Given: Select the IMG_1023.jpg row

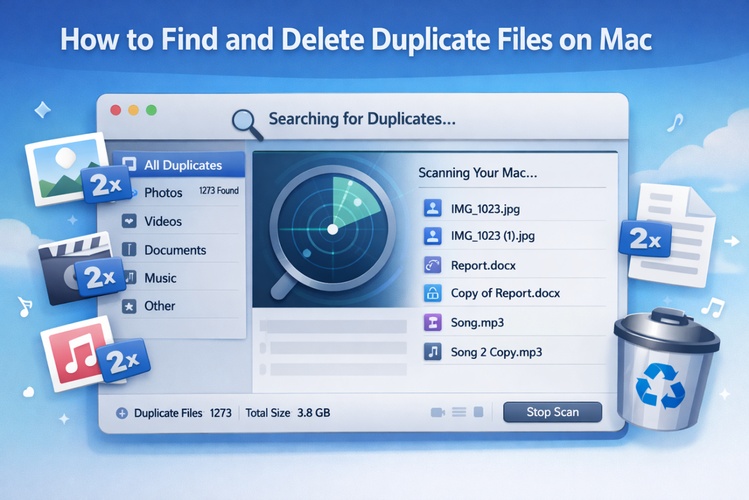Looking at the screenshot, I should point(514,208).
